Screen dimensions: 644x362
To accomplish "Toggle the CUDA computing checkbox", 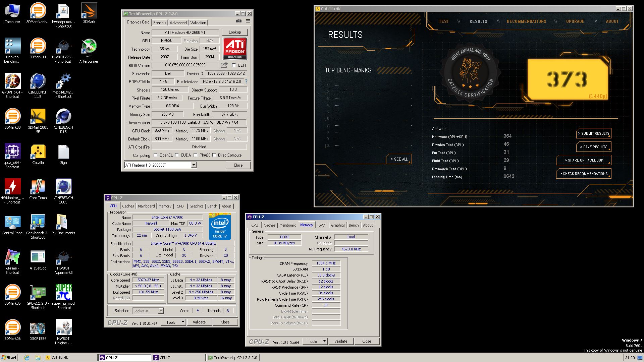I will tap(177, 155).
